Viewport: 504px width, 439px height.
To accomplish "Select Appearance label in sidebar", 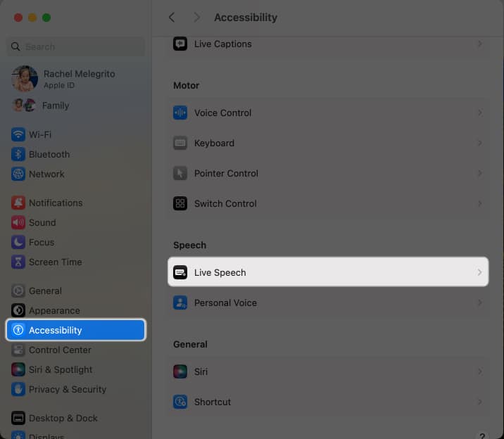I will coord(54,310).
